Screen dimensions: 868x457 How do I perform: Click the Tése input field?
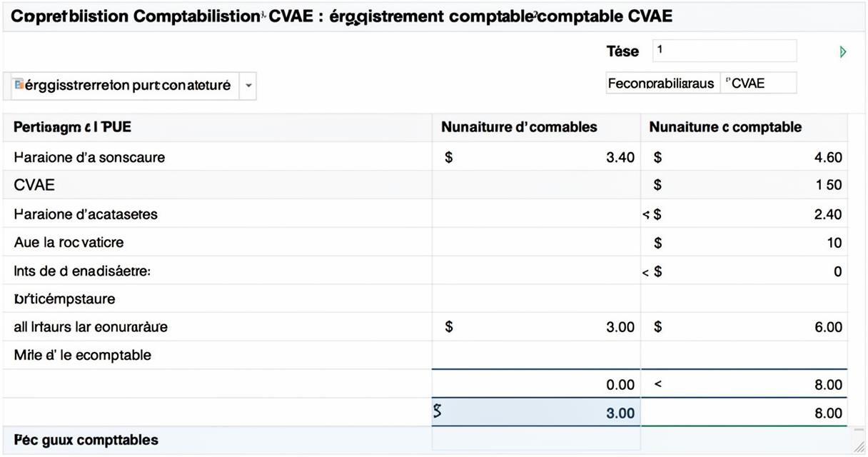click(x=724, y=51)
